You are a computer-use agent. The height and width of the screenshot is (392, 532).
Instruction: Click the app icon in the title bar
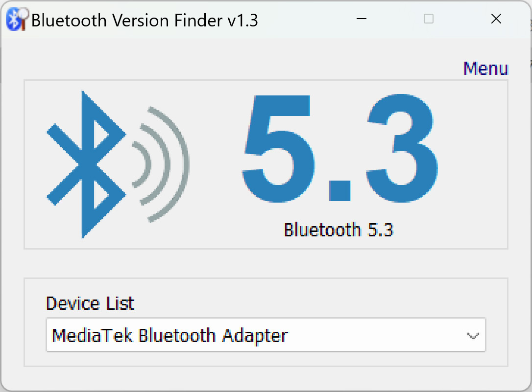pyautogui.click(x=17, y=19)
